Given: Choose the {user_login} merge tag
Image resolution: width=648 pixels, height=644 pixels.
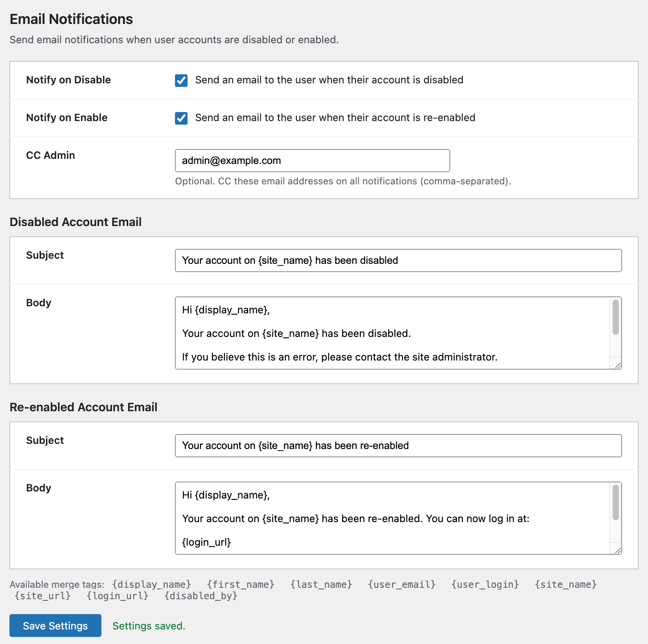Looking at the screenshot, I should click(485, 584).
